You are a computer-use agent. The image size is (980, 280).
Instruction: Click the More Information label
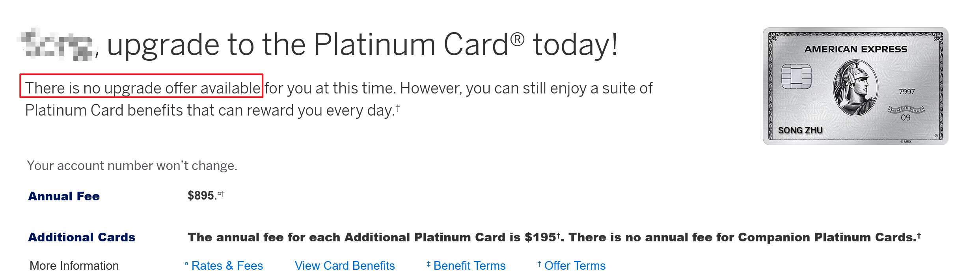point(74,266)
